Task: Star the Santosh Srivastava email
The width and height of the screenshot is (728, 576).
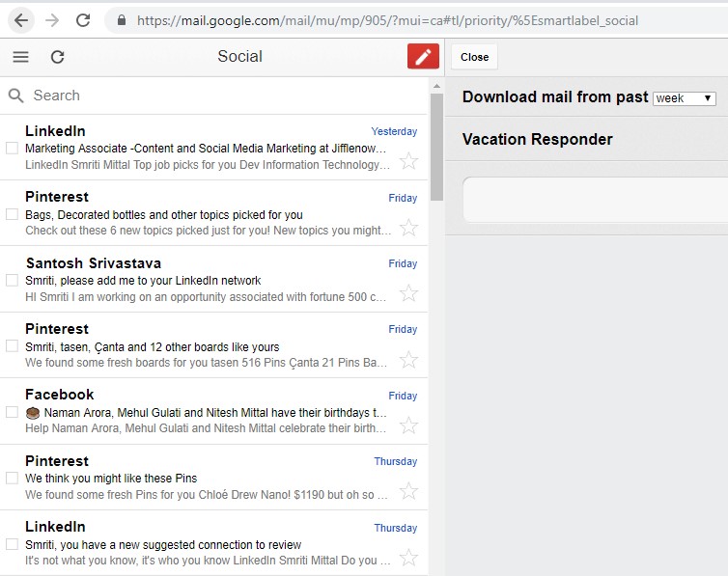Action: point(408,293)
